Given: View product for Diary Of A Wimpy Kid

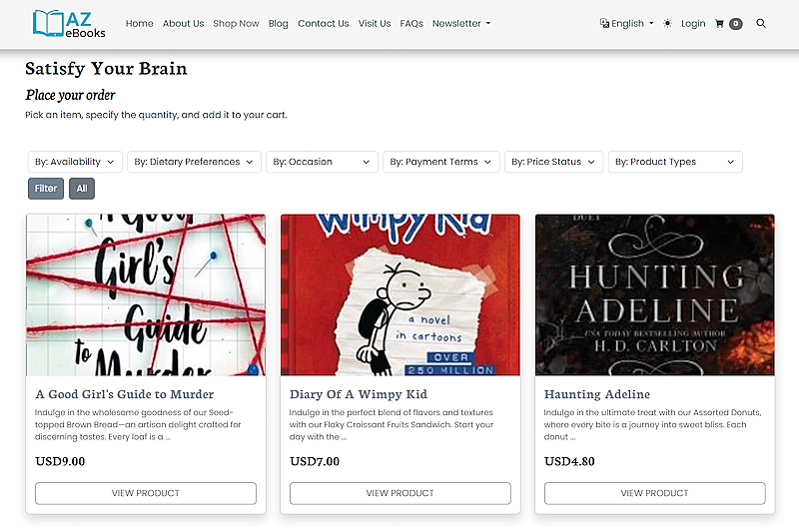Looking at the screenshot, I should click(399, 493).
